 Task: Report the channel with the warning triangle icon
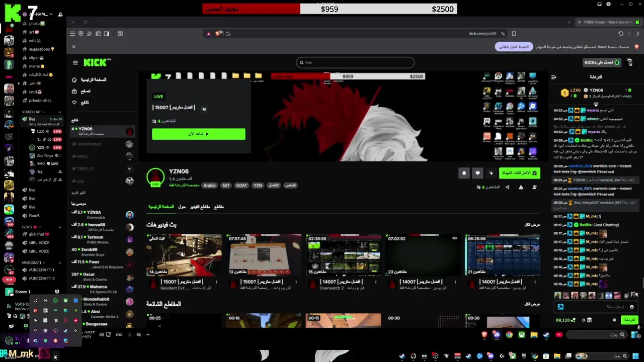pyautogui.click(x=521, y=187)
